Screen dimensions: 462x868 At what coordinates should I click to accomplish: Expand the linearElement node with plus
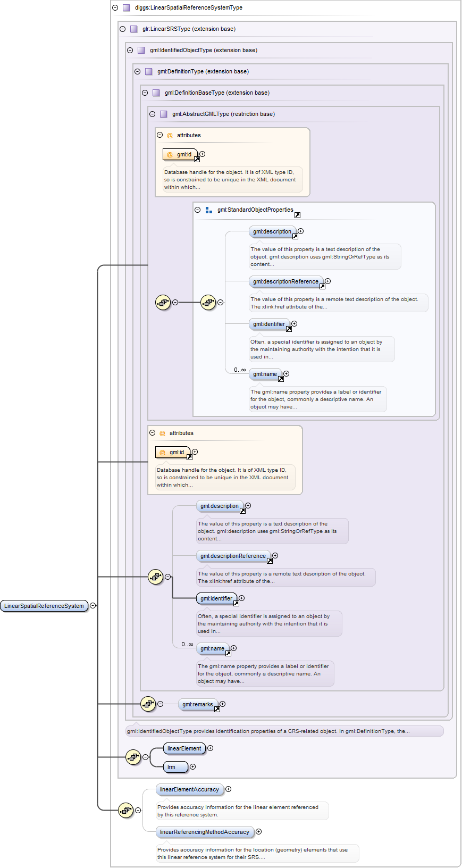click(211, 748)
